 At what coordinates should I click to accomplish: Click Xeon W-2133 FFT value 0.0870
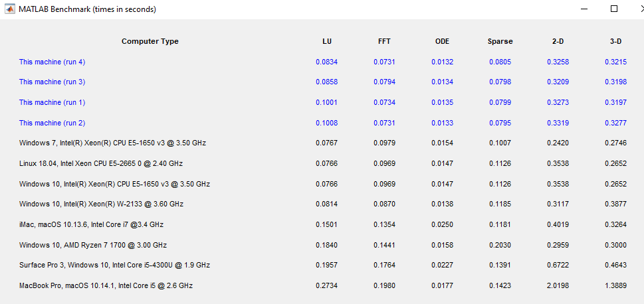coord(384,204)
